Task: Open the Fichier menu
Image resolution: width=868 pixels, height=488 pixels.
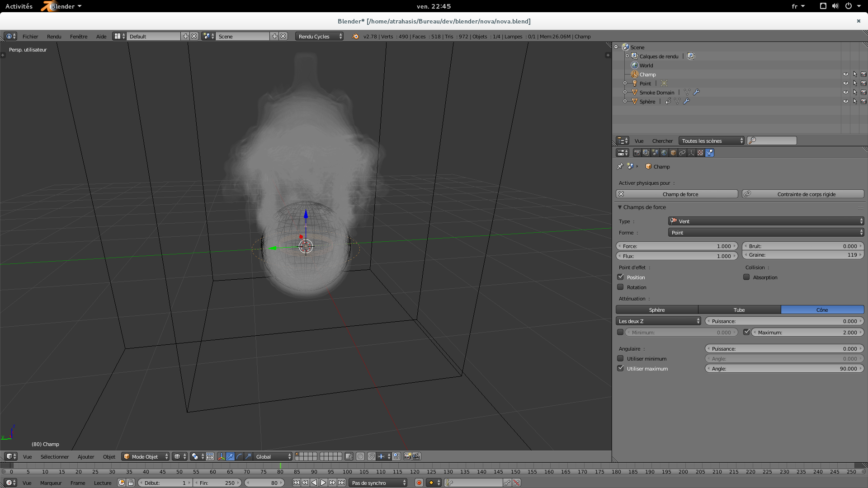Action: pos(30,36)
